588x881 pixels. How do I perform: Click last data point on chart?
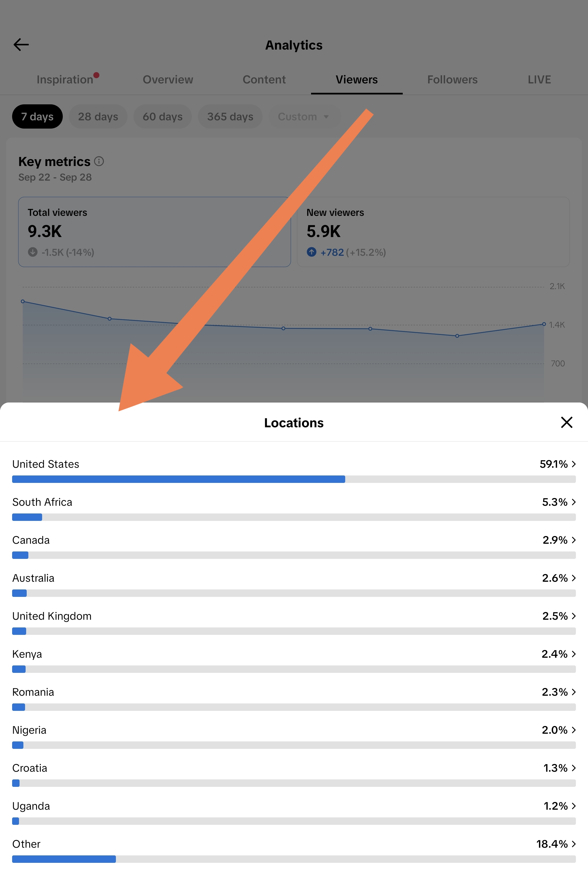544,324
